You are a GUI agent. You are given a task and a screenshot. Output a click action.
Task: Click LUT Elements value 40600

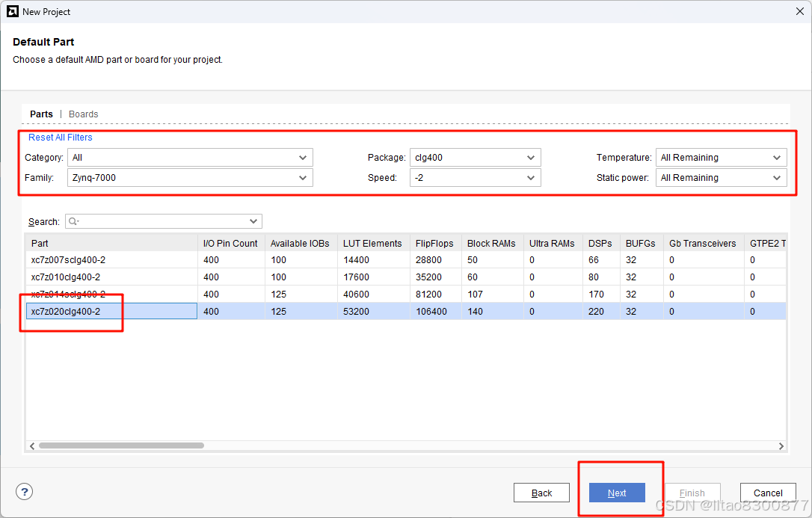357,294
